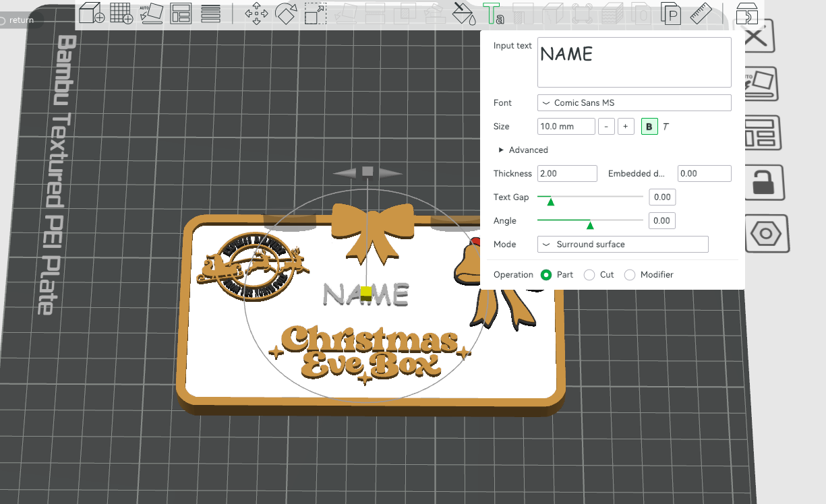Screen dimensions: 826x504
Task: Open the Font dropdown showing Comic Sans MS
Action: (x=634, y=103)
